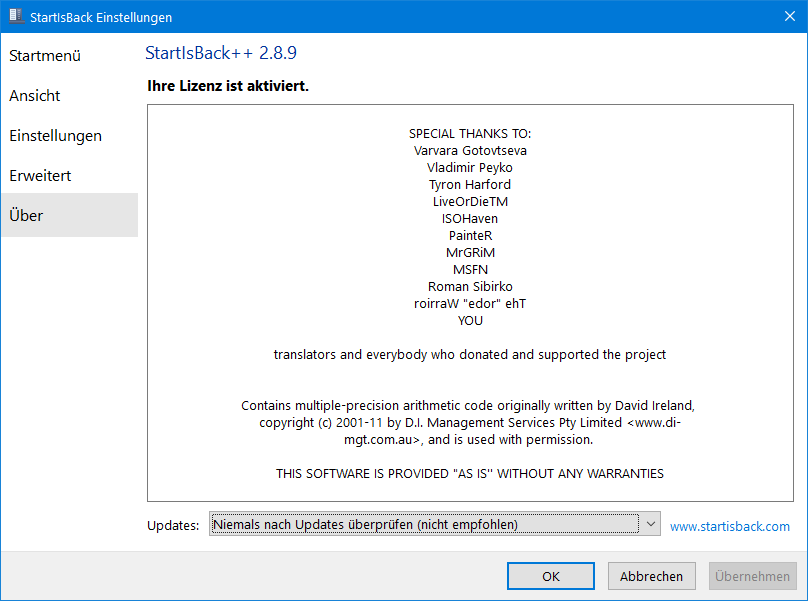Viewport: 808px width, 601px height.
Task: Close the StartIsBack Einstellungen window
Action: coord(790,16)
